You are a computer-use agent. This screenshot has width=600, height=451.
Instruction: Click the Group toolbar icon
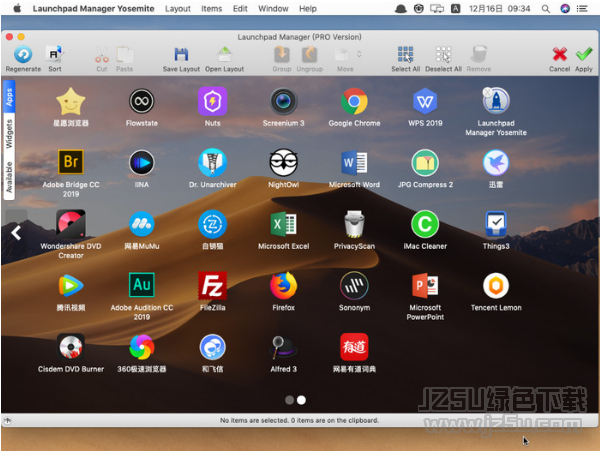point(282,55)
